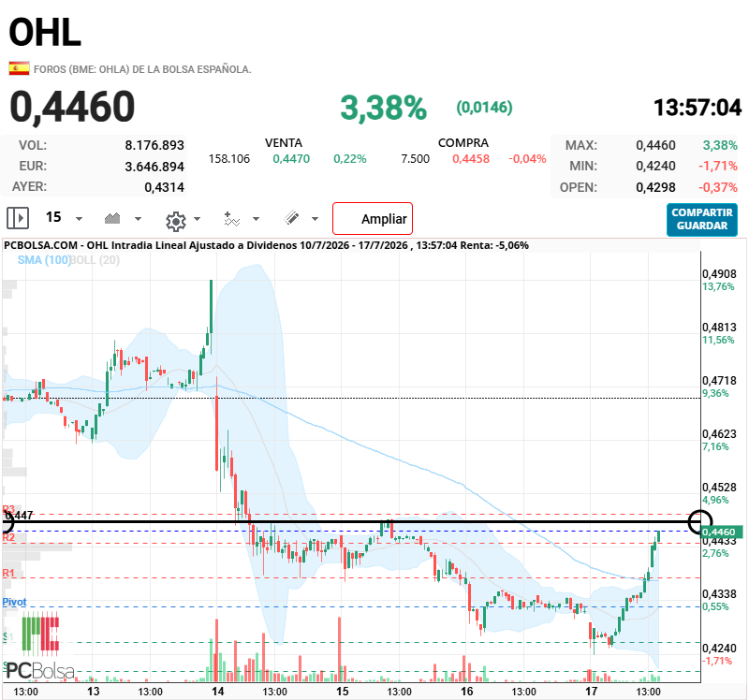Click the COMPARTIR GUARDAR button
749x700 pixels.
point(702,220)
